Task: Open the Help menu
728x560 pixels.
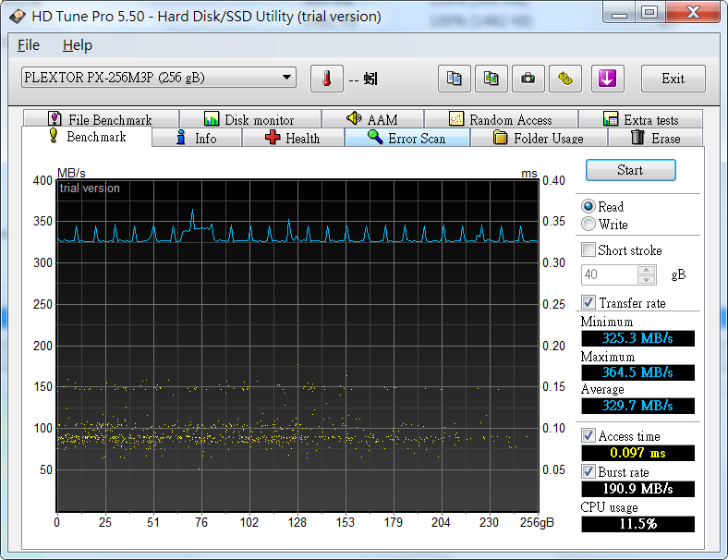Action: (78, 45)
